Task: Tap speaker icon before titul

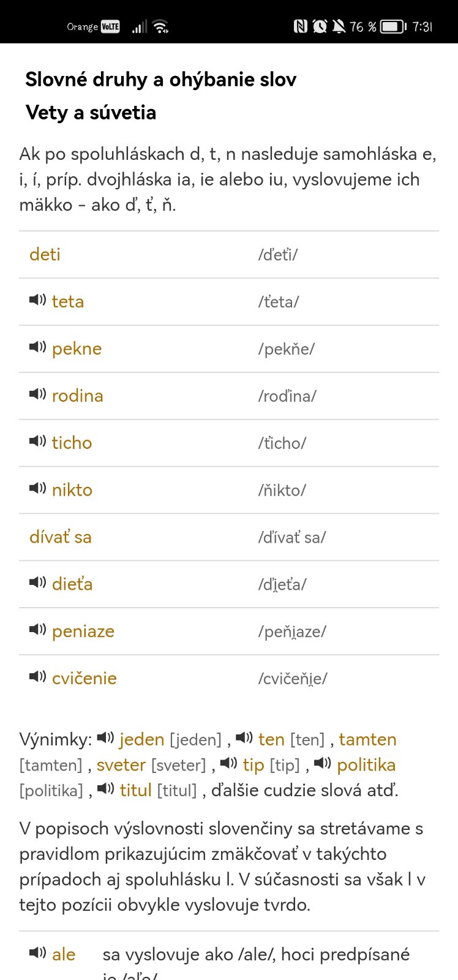Action: [106, 789]
